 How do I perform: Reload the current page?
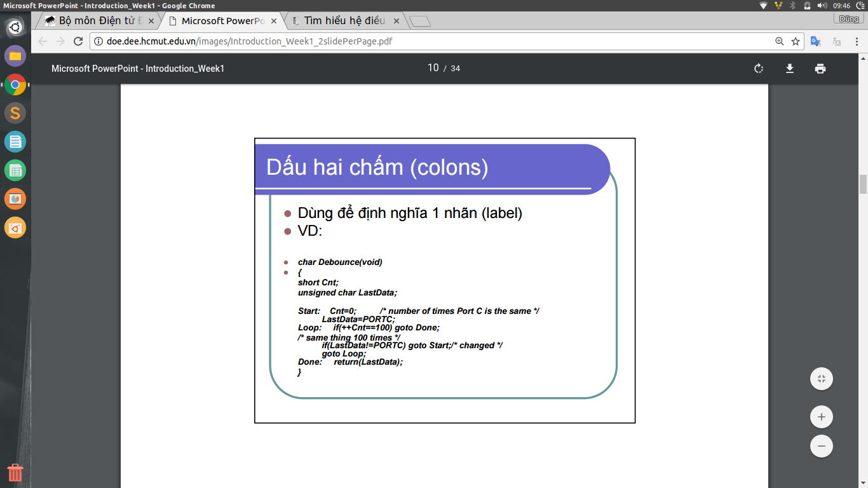[x=78, y=41]
